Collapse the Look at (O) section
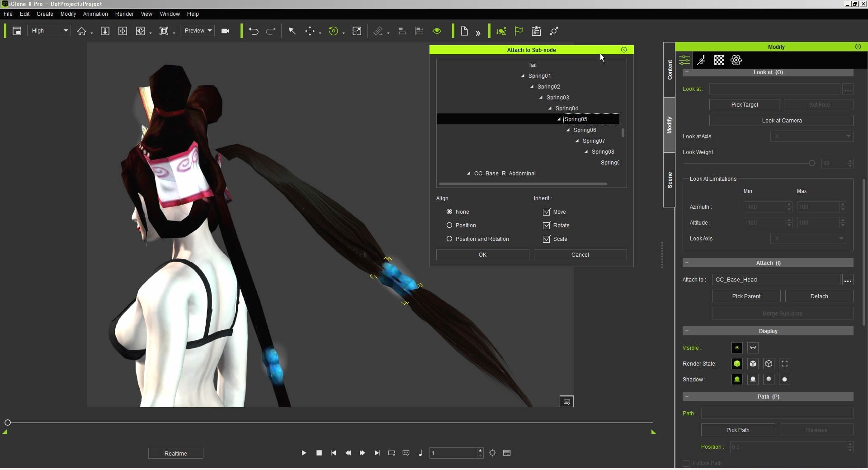 tap(687, 72)
